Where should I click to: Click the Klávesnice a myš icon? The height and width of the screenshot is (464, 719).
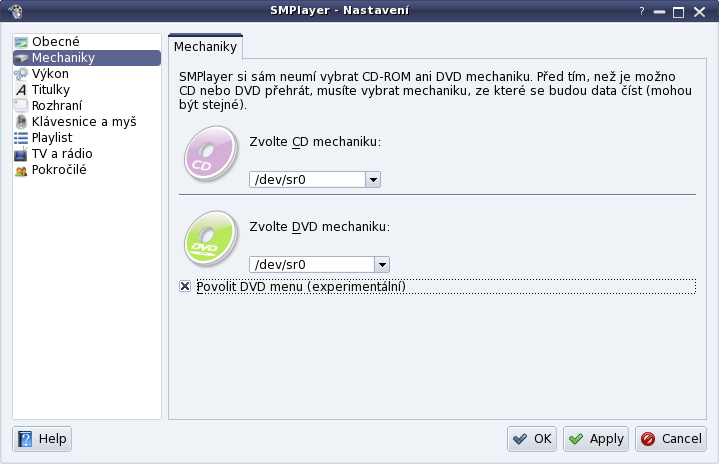pyautogui.click(x=21, y=122)
